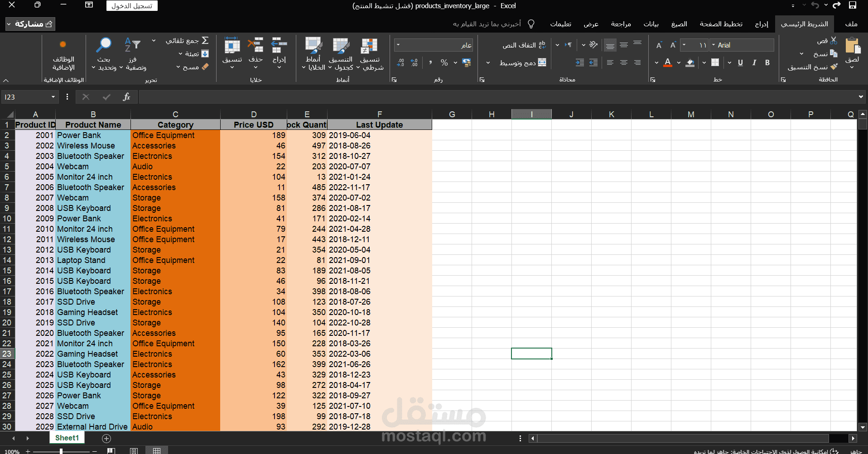
Task: Click the font color red A swatch
Action: [667, 62]
